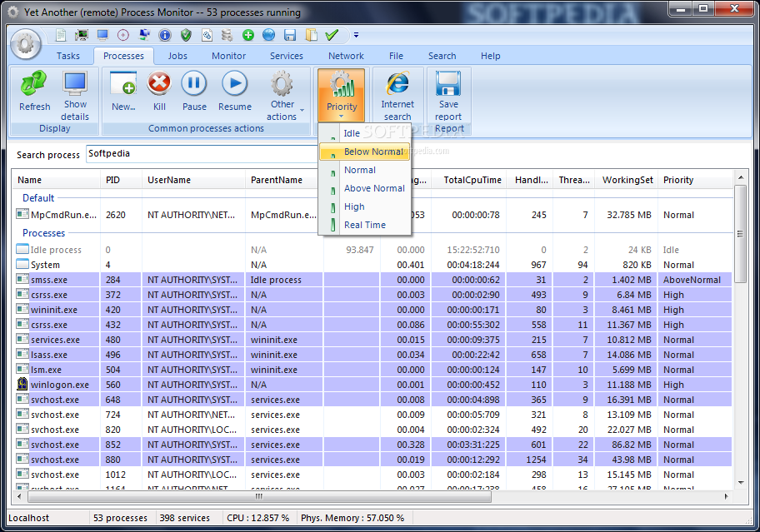Click the blue screen monitor quick-access icon

102,35
